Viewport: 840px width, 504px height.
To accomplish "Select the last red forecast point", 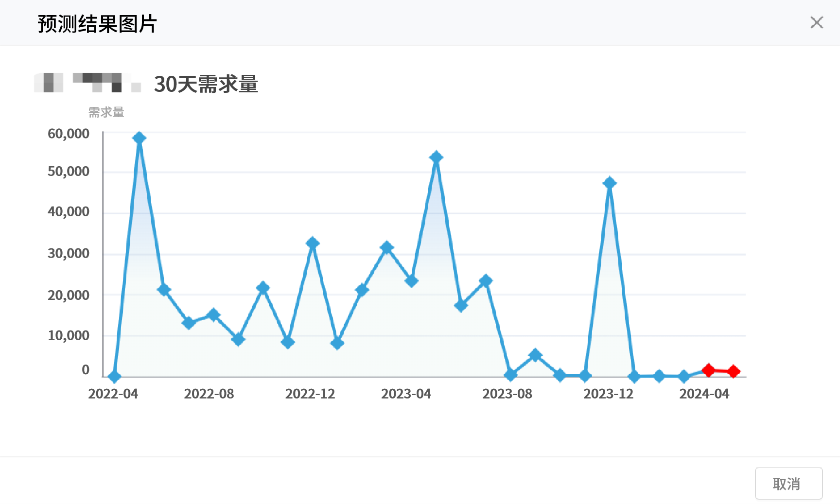I will coord(734,371).
